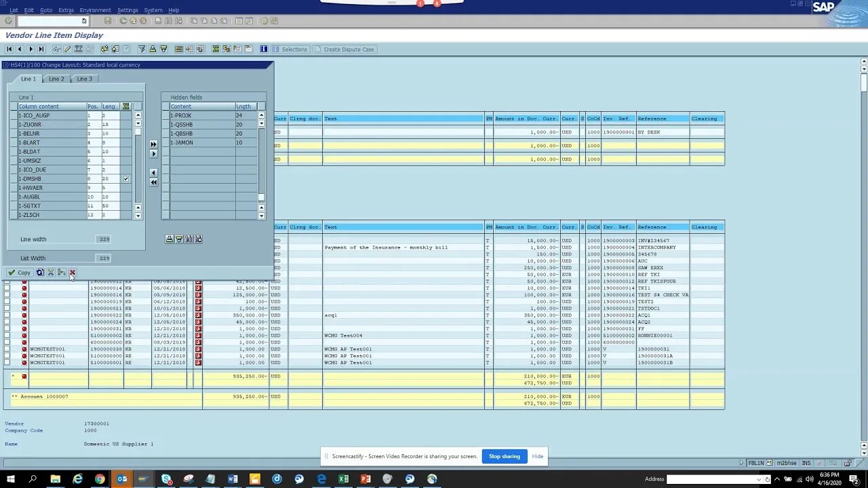Click the find next icon below hidden fields
868x488 pixels.
[198, 239]
